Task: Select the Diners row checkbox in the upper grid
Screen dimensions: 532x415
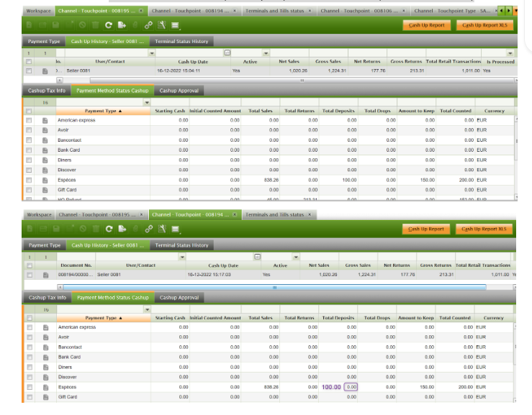Action: coord(29,160)
